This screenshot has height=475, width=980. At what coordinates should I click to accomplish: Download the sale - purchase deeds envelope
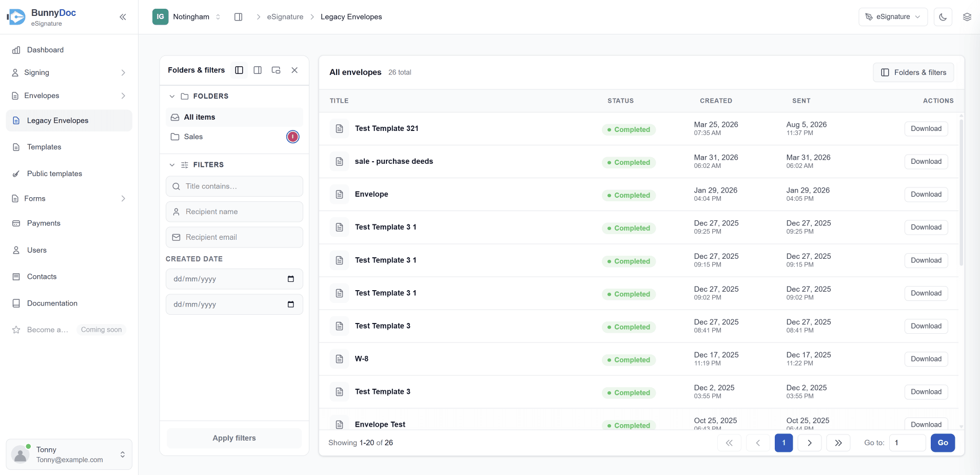[x=926, y=162]
